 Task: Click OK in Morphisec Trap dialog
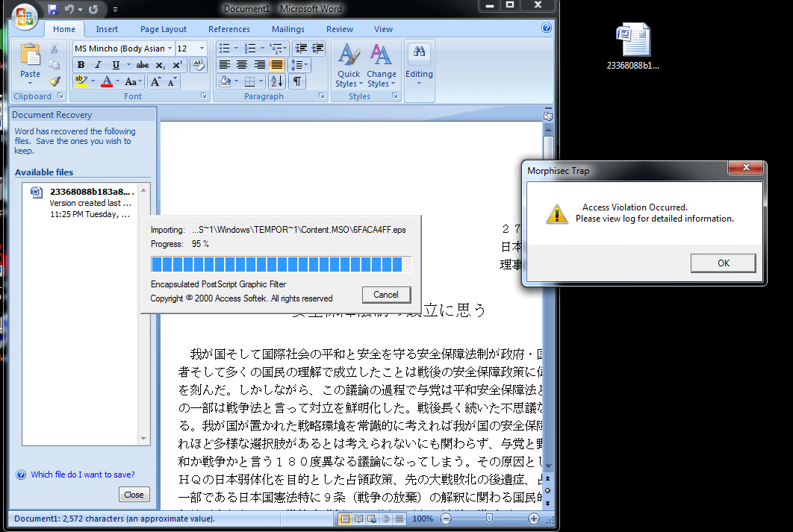click(724, 263)
